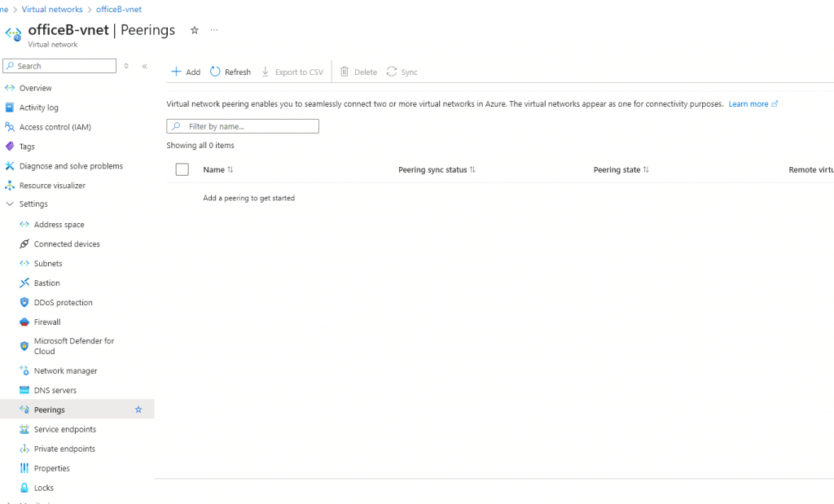Click the Filter by name field
The height and width of the screenshot is (504, 834).
point(243,126)
